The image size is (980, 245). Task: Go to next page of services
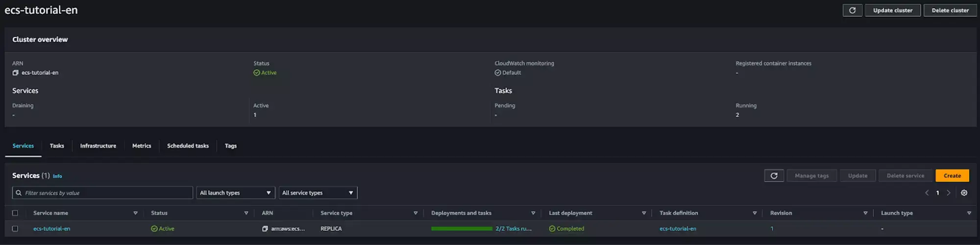coord(949,193)
